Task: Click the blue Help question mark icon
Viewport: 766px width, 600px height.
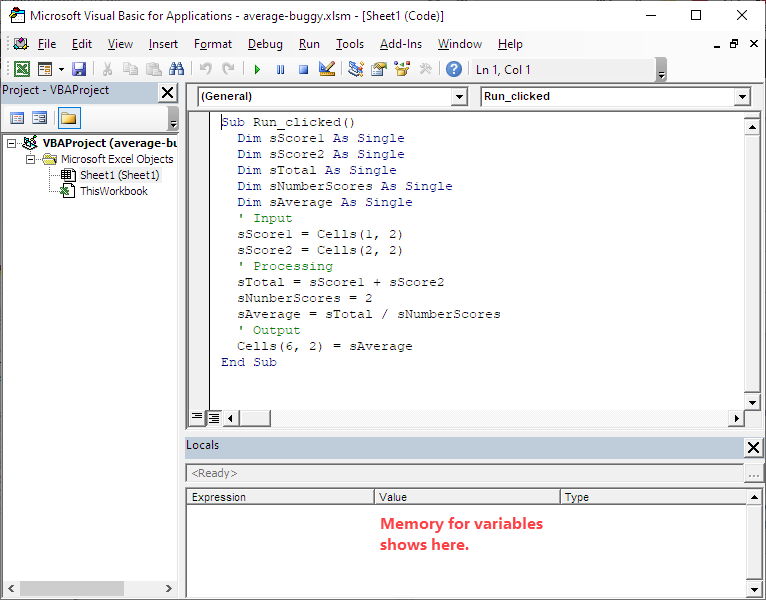Action: click(x=454, y=69)
